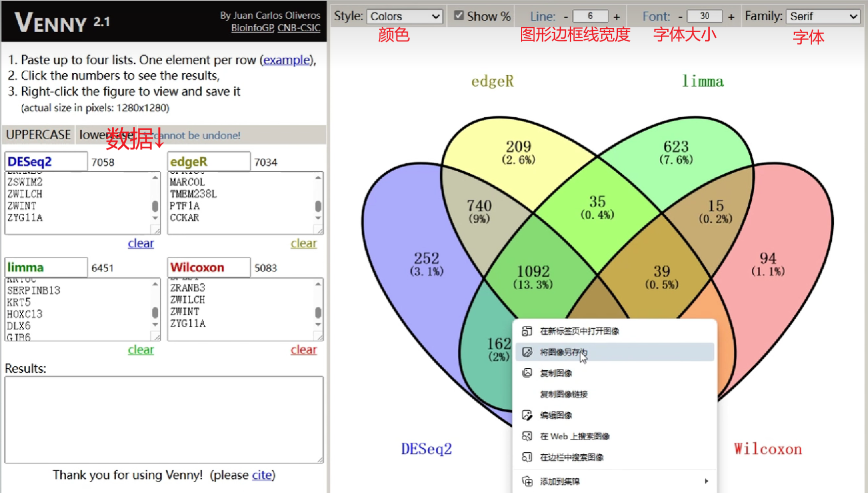Screen dimensions: 868x493
Task: Click Venn region number 623
Action: click(x=676, y=147)
